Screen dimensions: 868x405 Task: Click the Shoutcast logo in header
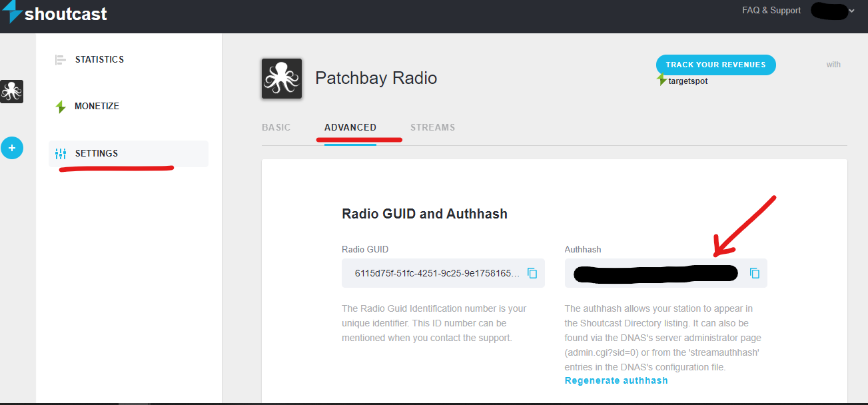tap(55, 12)
